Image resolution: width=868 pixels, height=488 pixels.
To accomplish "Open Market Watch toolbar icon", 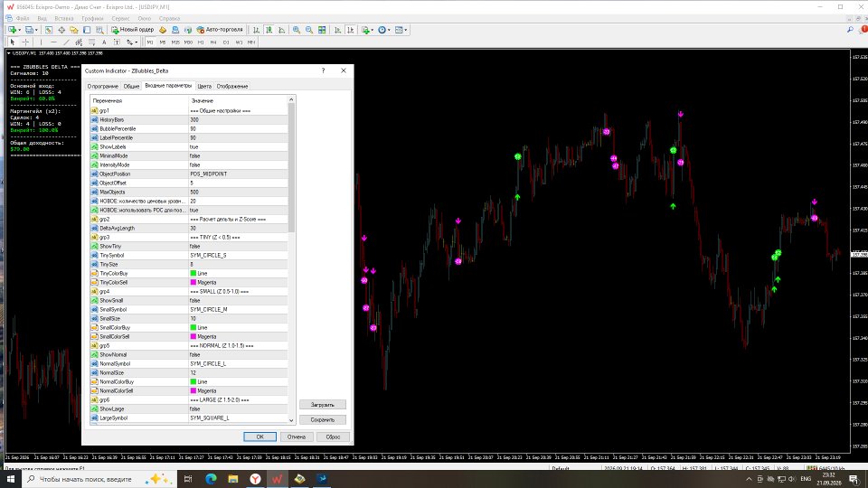I will [49, 30].
